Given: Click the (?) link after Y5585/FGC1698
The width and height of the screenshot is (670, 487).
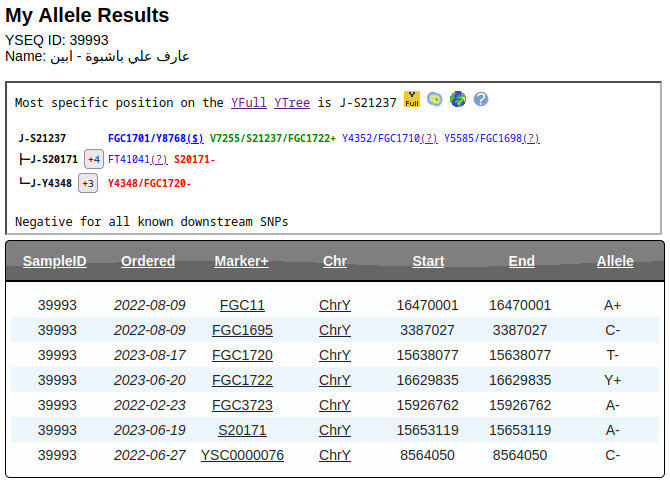Looking at the screenshot, I should pyautogui.click(x=531, y=138).
